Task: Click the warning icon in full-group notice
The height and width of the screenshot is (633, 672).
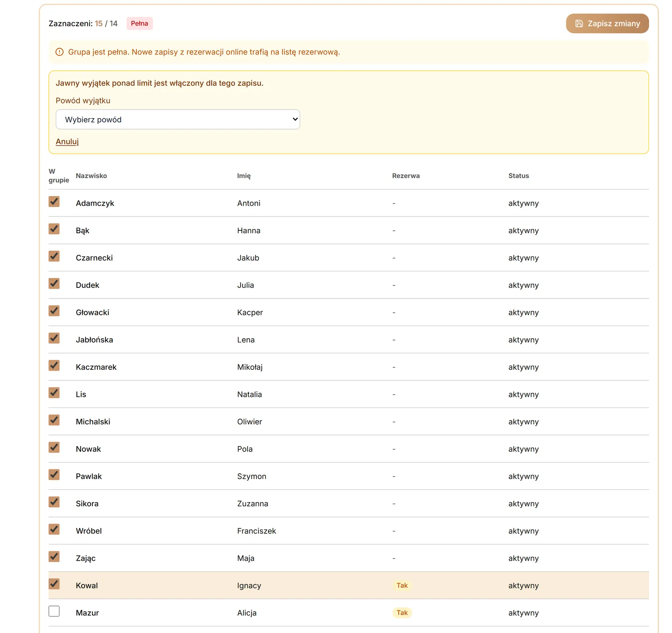Action: [59, 52]
